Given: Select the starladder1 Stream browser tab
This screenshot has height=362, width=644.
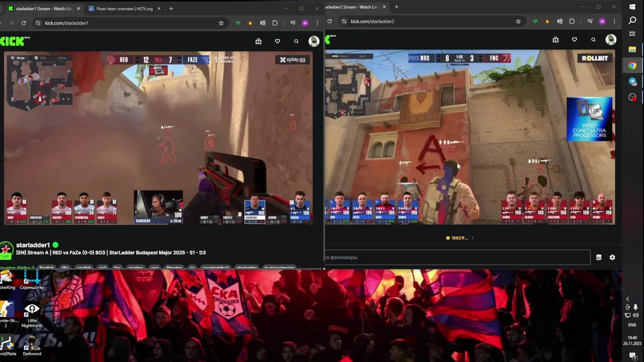Looking at the screenshot, I should (x=43, y=9).
